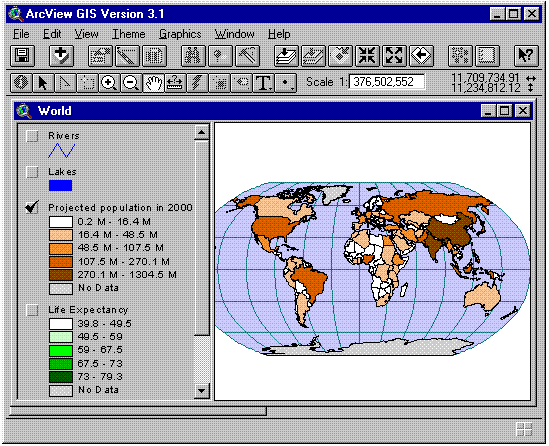Click the 39.8 - 49.5 legend label

[x=105, y=323]
